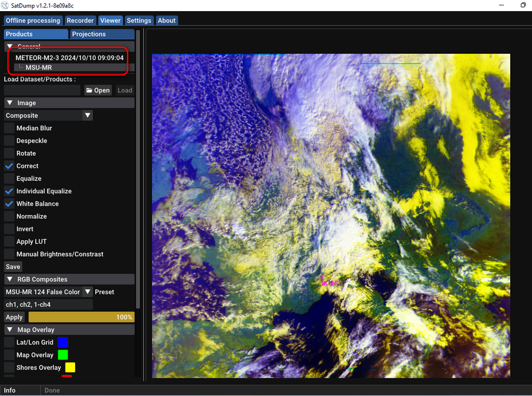Switch to the Recorder tab
This screenshot has height=396, width=532.
(x=79, y=20)
